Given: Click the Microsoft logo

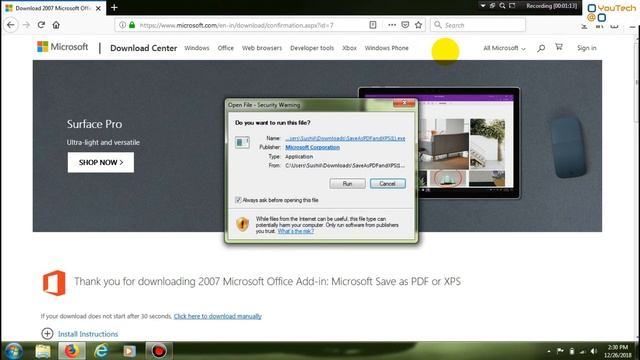Looking at the screenshot, I should tap(62, 47).
